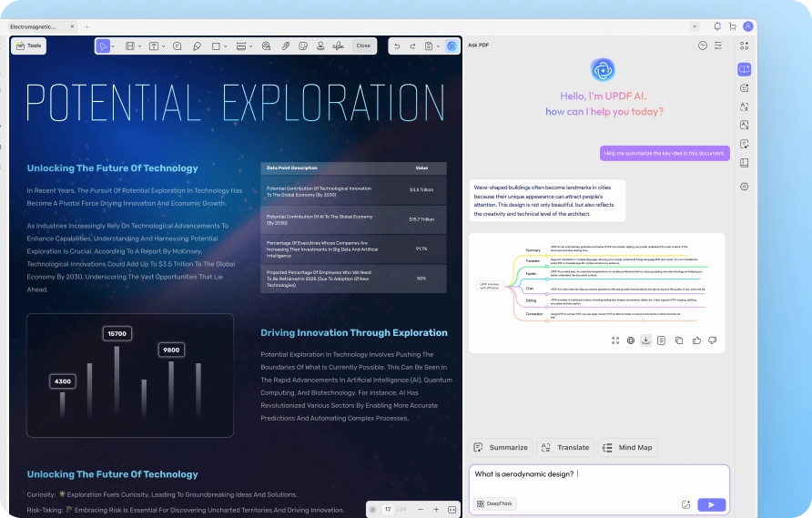Image resolution: width=812 pixels, height=518 pixels.
Task: Open the sticker tool in the toolbar
Action: pos(303,46)
